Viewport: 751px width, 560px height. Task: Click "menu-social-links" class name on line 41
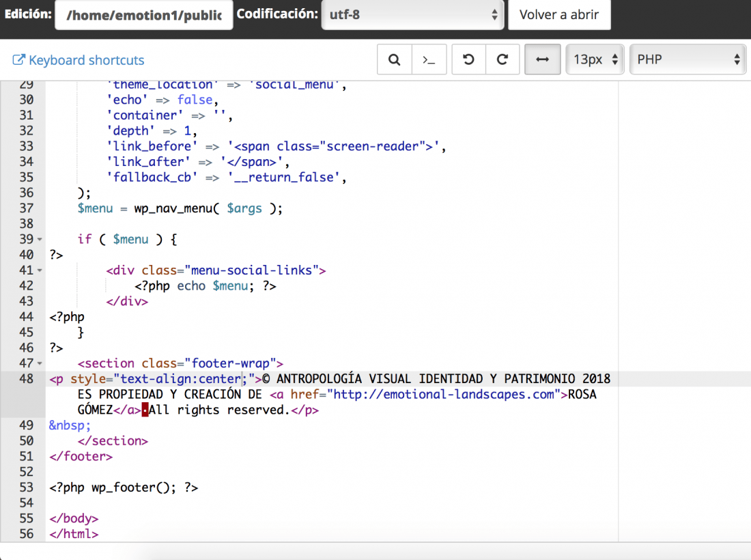coord(252,270)
